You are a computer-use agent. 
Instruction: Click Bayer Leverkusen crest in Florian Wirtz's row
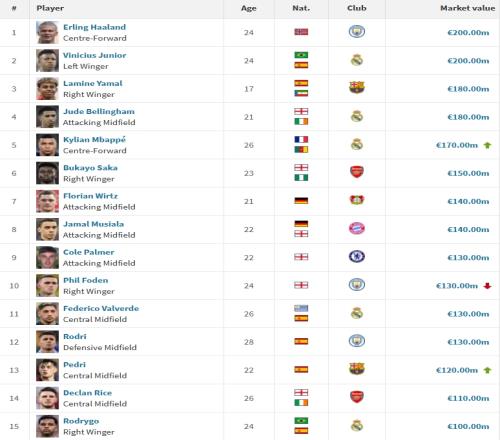pos(357,200)
